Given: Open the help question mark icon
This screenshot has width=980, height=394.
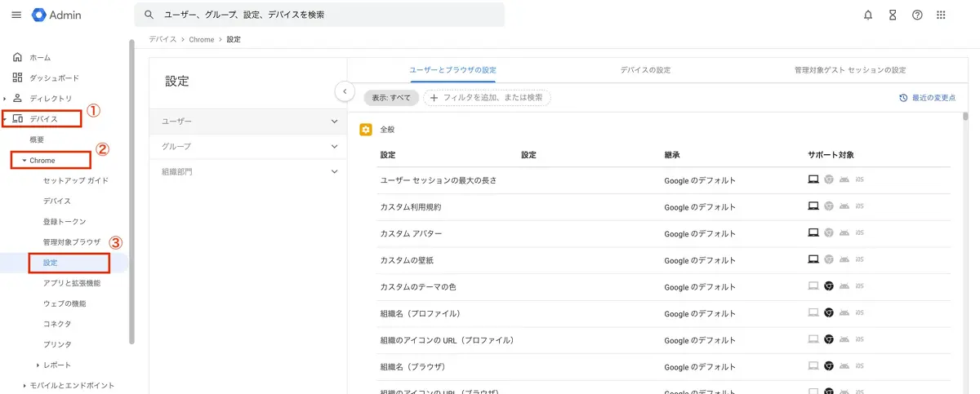Looking at the screenshot, I should pyautogui.click(x=917, y=15).
